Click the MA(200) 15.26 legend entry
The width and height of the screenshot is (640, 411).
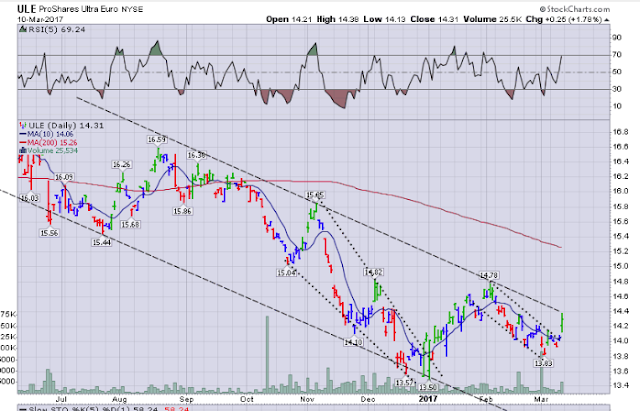52,142
